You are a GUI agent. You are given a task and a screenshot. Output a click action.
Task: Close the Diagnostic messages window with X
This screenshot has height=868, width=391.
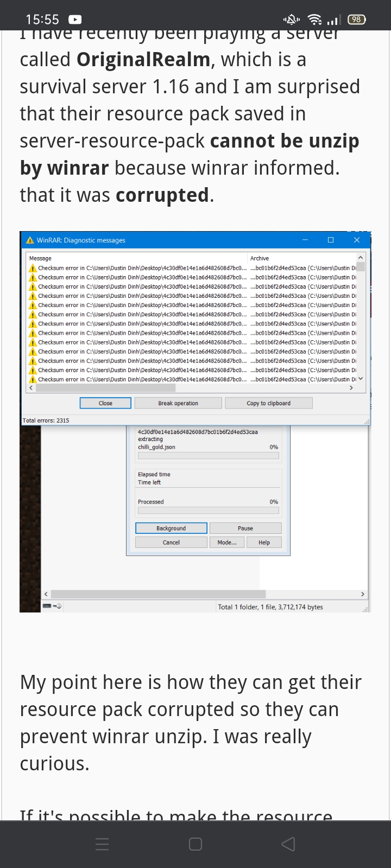[356, 240]
